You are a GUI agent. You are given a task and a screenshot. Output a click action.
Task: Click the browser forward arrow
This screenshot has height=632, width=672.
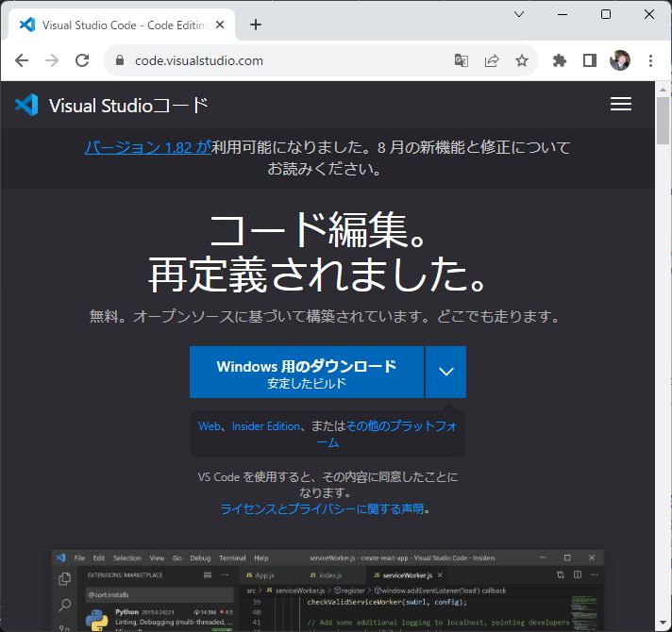52,60
